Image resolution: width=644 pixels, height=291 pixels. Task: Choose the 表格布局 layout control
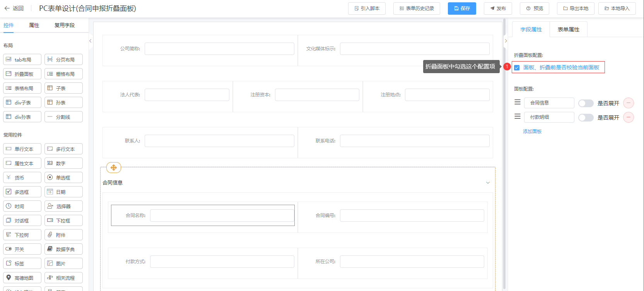click(x=22, y=88)
